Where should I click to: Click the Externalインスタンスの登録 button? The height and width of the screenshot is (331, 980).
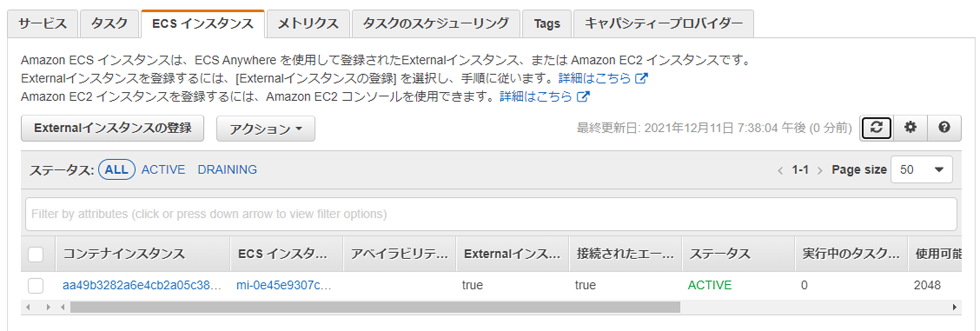pos(112,129)
